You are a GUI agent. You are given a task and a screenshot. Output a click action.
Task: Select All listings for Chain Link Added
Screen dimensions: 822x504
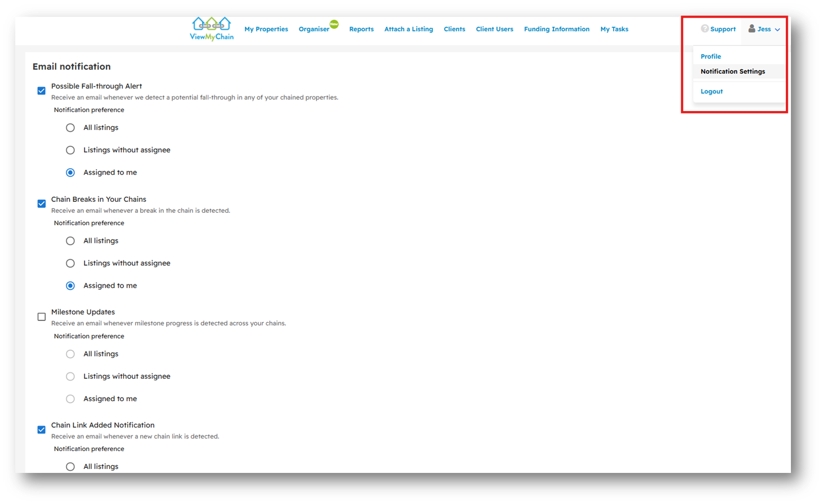(x=70, y=467)
